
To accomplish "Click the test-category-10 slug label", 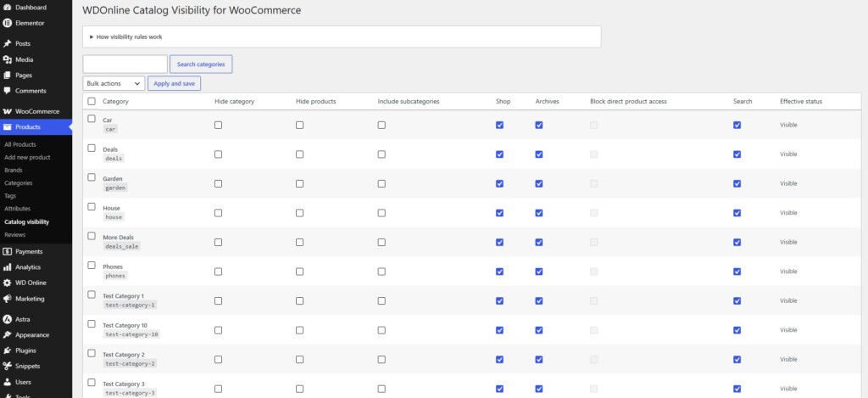I will [131, 334].
